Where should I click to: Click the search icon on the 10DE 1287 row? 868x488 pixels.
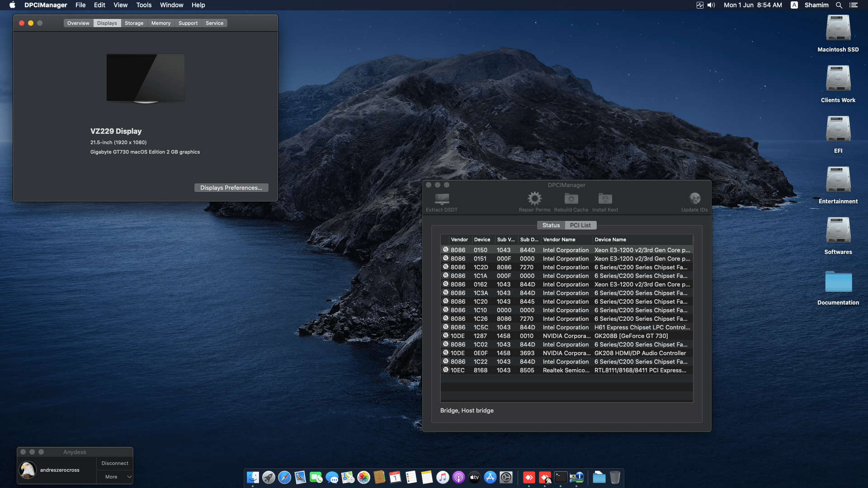446,335
